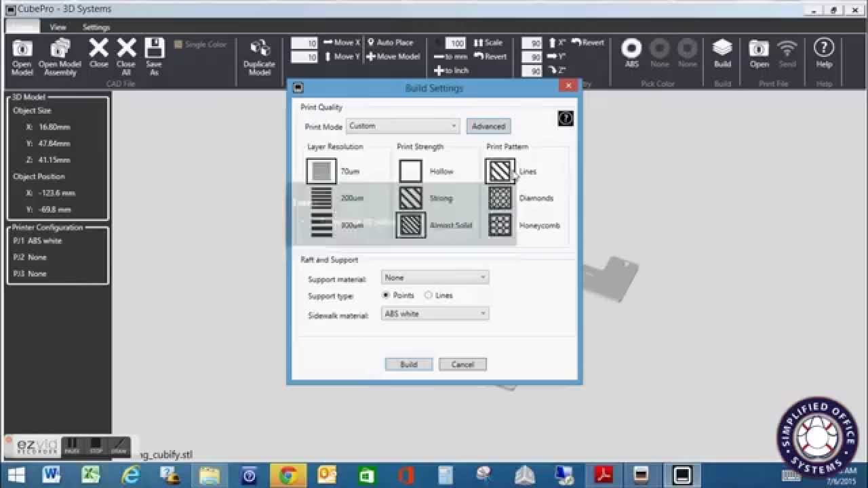
Task: Click the ezvid Stop button
Action: [x=96, y=446]
